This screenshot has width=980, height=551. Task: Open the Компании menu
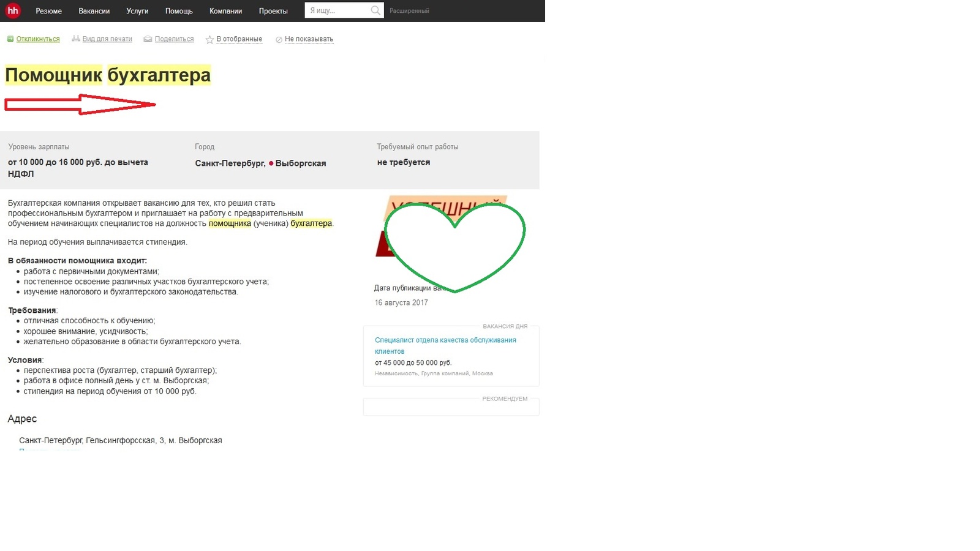tap(225, 11)
